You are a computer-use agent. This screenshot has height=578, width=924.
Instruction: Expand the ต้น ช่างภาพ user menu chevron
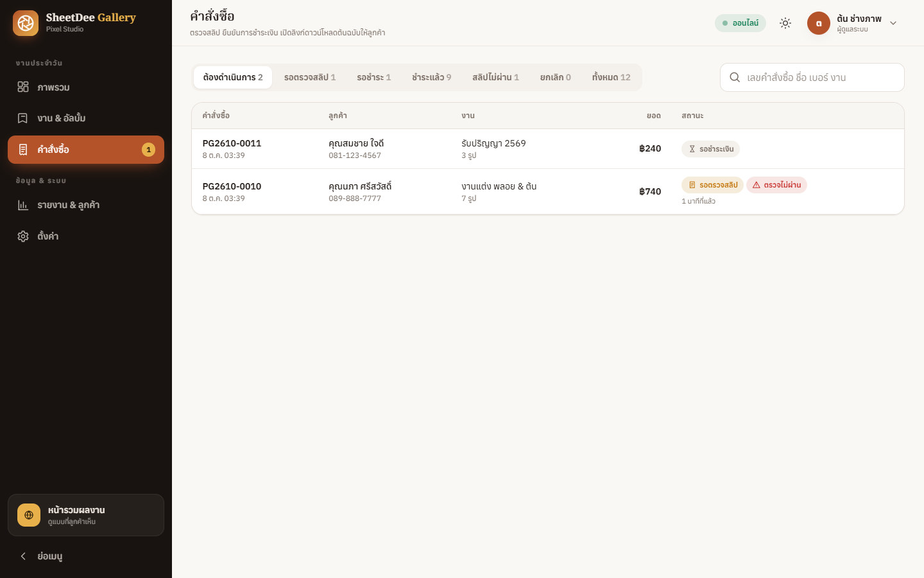coord(893,23)
